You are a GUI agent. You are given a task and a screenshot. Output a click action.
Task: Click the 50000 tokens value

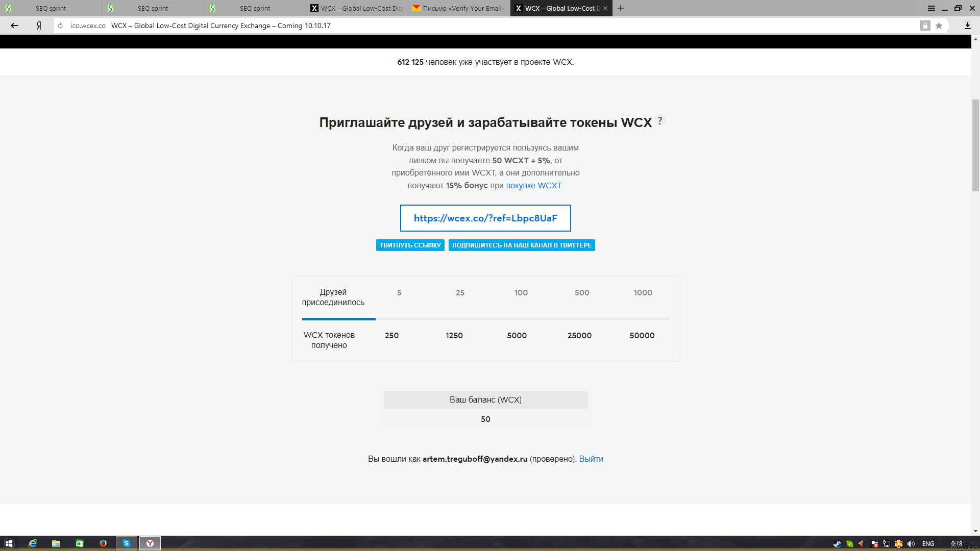pos(642,335)
